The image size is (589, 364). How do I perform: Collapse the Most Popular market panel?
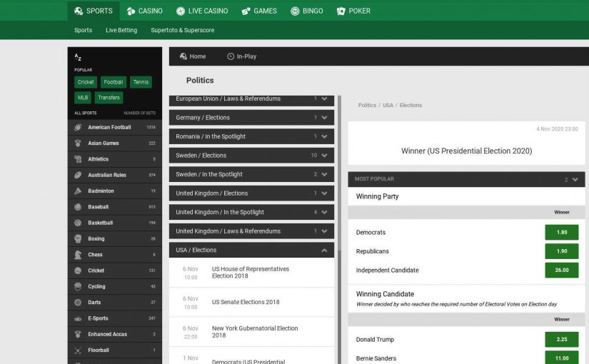point(575,179)
